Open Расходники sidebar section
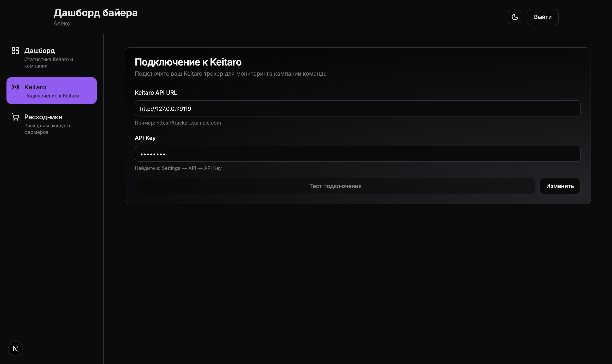The height and width of the screenshot is (364, 612). 52,124
